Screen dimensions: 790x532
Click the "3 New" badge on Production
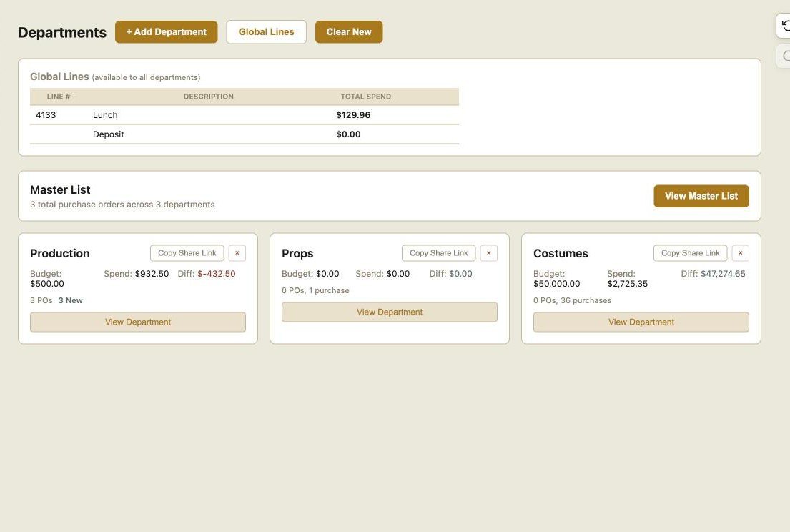pyautogui.click(x=71, y=300)
